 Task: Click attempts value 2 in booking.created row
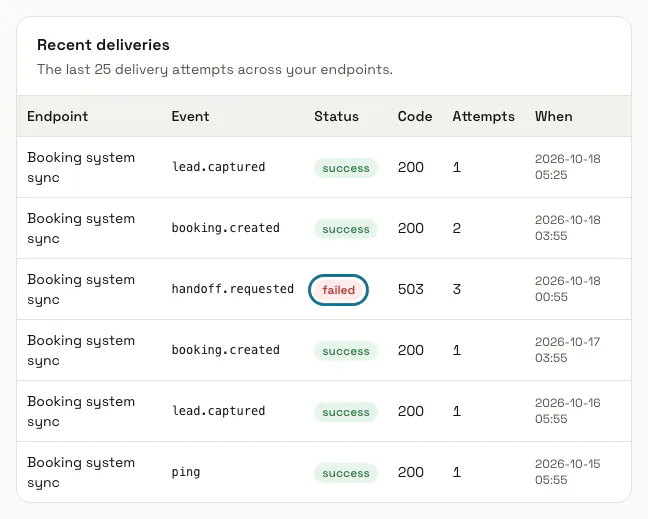456,228
